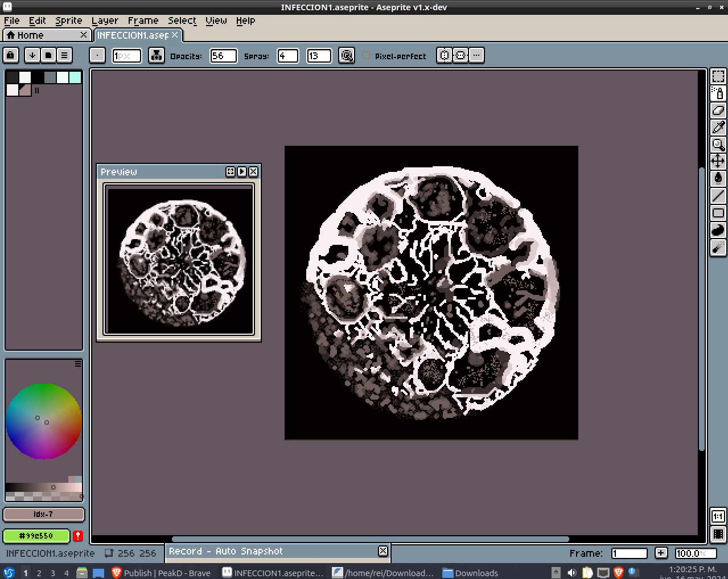Pick the cyan palette swatch
The width and height of the screenshot is (728, 579).
click(75, 77)
